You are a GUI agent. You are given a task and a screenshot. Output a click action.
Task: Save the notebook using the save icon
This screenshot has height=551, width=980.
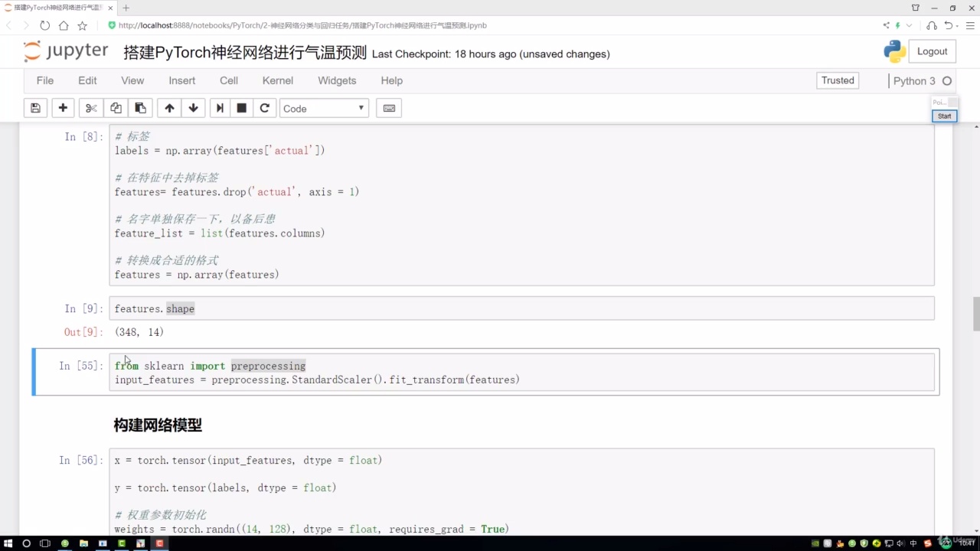pyautogui.click(x=35, y=108)
